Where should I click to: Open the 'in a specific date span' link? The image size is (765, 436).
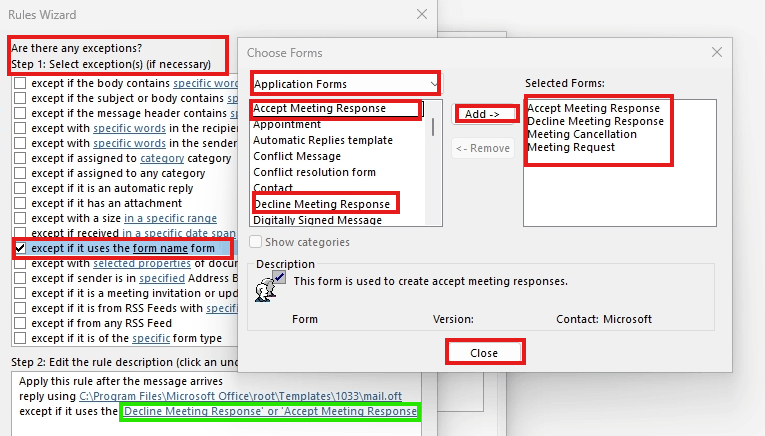click(179, 233)
